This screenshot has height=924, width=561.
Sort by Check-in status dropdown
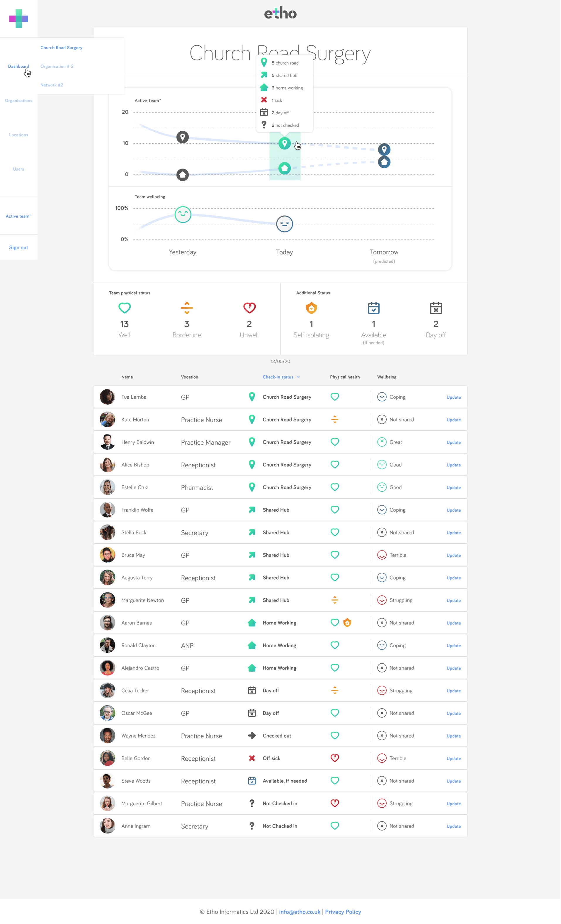281,377
